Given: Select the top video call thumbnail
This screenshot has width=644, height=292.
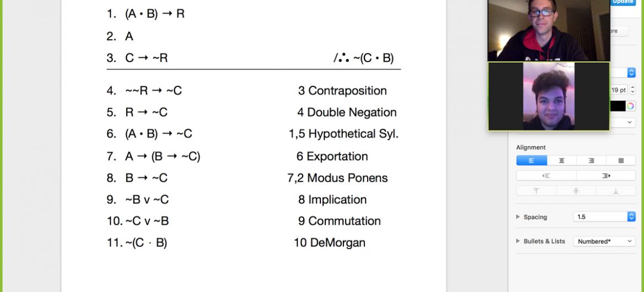Looking at the screenshot, I should [x=549, y=30].
